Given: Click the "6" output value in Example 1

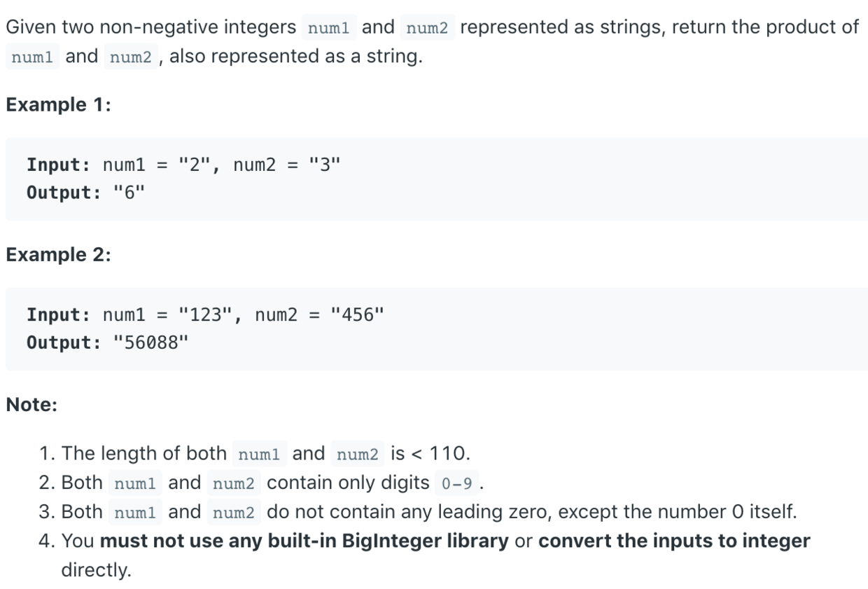Looking at the screenshot, I should point(128,193).
